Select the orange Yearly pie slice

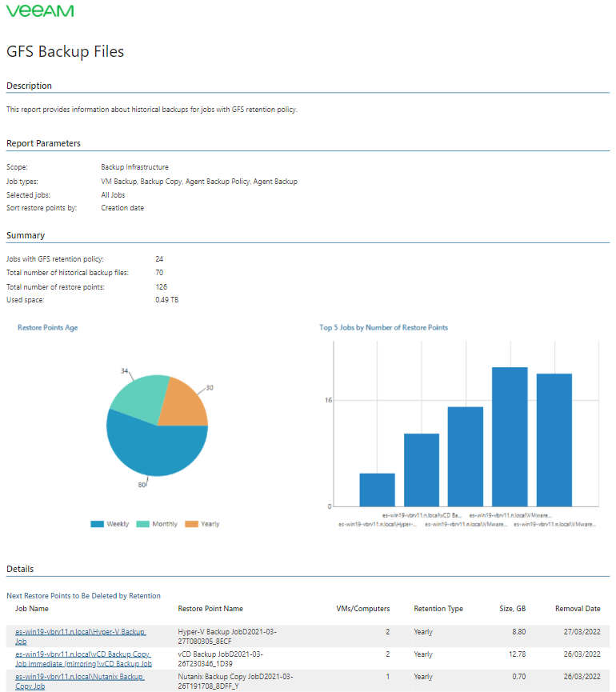(x=186, y=406)
